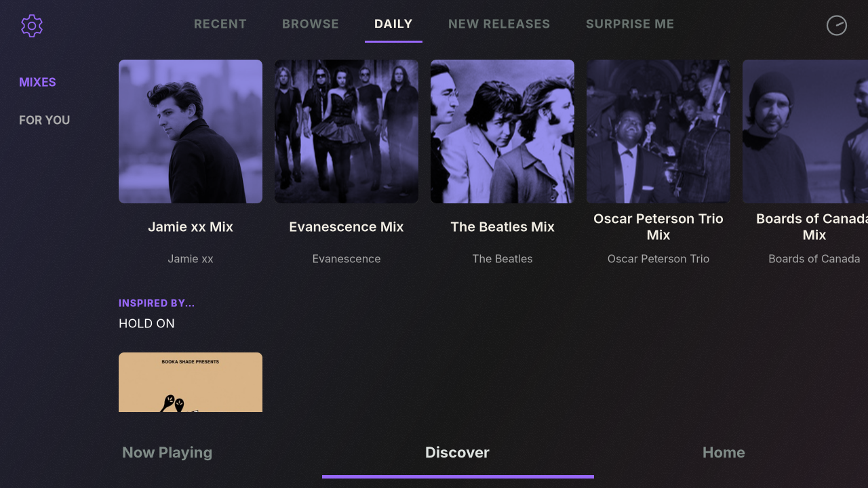The image size is (868, 488).
Task: Switch to the Recent tab
Action: pyautogui.click(x=220, y=24)
